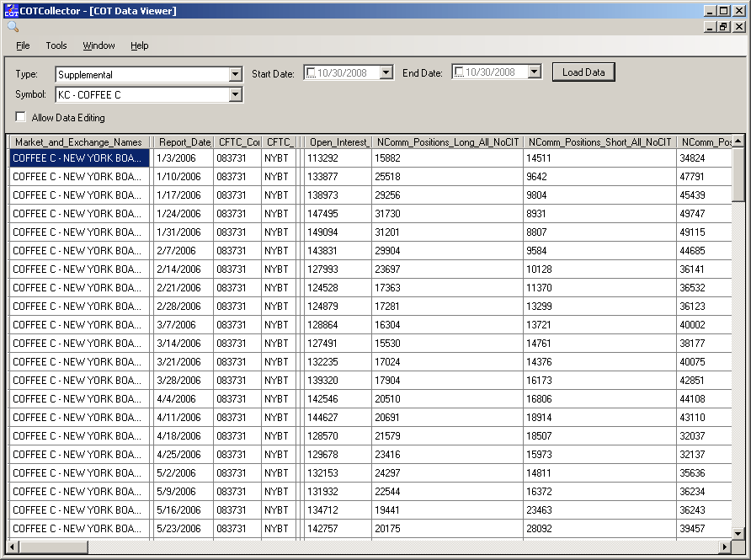Screen dimensions: 751x560
Task: Click the Open_Interest column header
Action: (x=338, y=141)
